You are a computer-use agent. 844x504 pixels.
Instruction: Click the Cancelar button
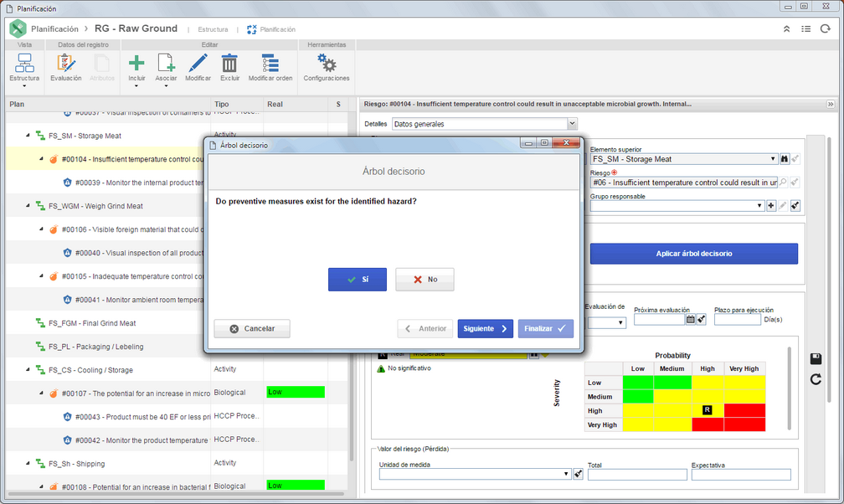coord(252,328)
